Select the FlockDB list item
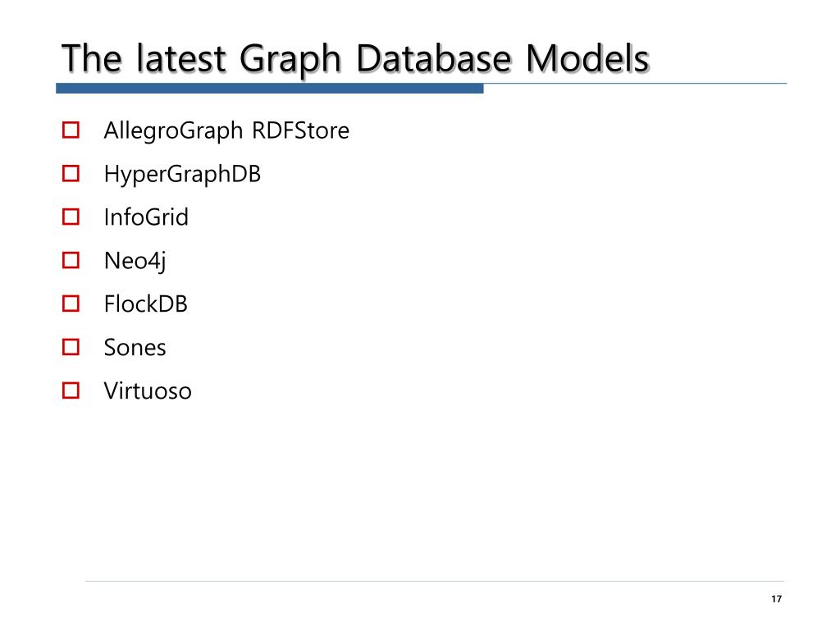Viewport: 840px width, 630px height. pyautogui.click(x=146, y=304)
